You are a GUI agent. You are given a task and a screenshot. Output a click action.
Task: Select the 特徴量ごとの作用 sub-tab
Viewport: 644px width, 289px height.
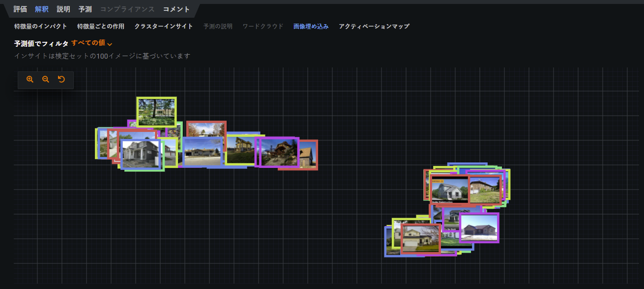coord(101,26)
